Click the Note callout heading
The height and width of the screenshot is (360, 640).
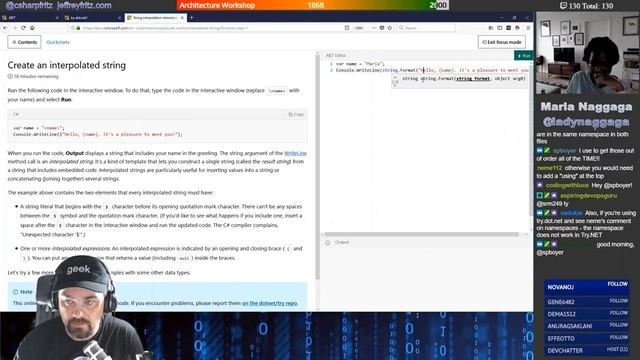[x=26, y=292]
